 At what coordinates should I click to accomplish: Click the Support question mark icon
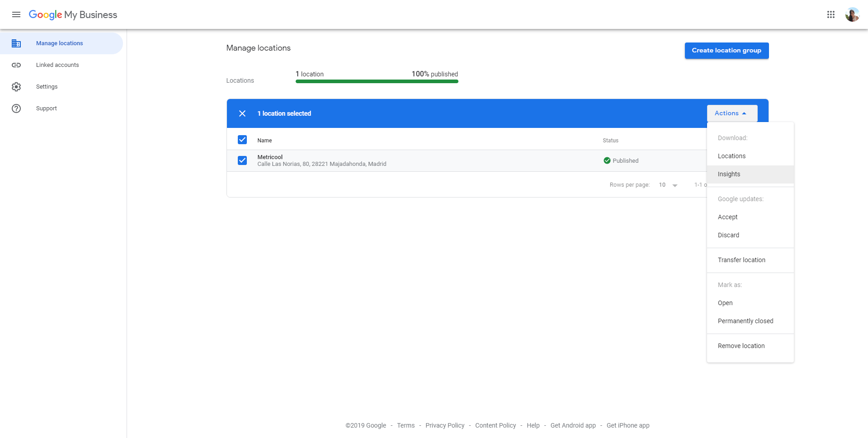16,108
